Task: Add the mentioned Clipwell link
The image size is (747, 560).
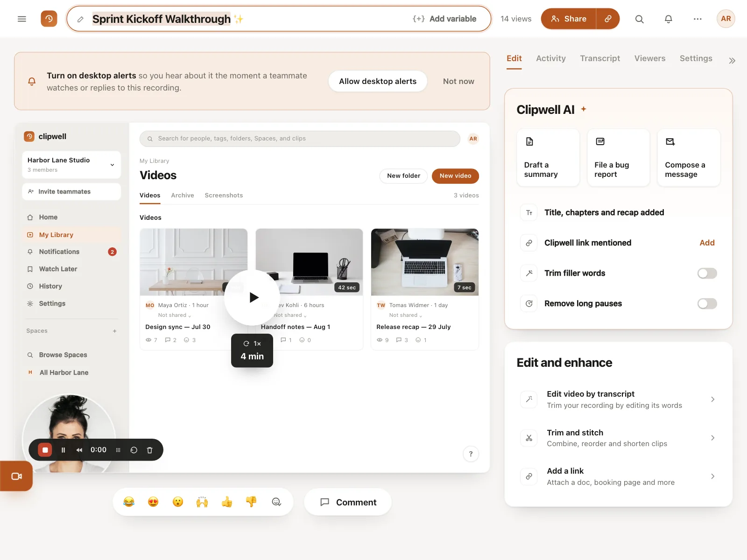Action: click(707, 243)
